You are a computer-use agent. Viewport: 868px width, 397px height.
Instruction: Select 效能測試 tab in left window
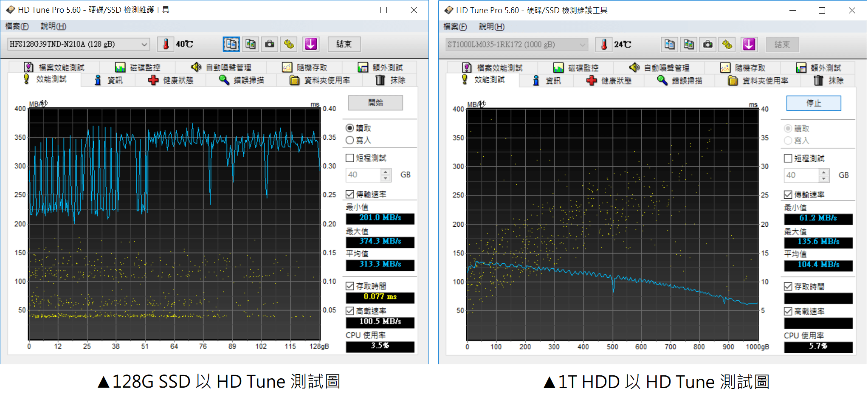[45, 79]
